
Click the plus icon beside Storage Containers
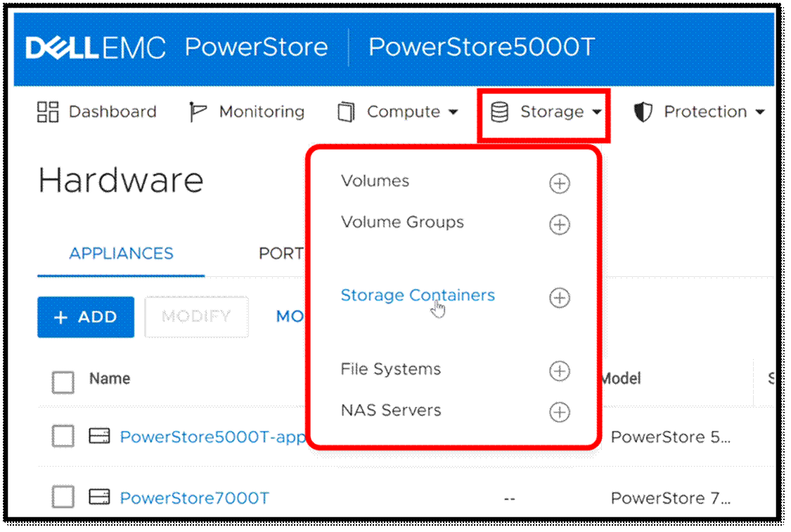[559, 298]
